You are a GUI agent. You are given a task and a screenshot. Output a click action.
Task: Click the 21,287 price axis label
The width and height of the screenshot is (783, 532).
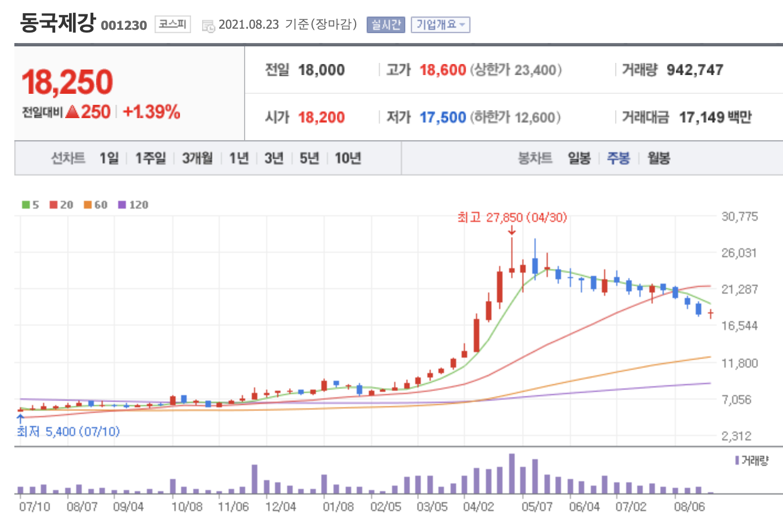pyautogui.click(x=739, y=289)
